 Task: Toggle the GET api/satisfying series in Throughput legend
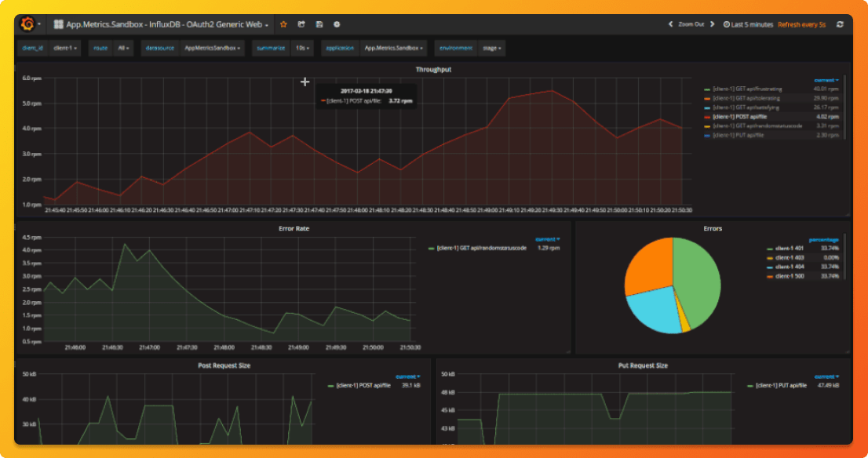pos(746,107)
